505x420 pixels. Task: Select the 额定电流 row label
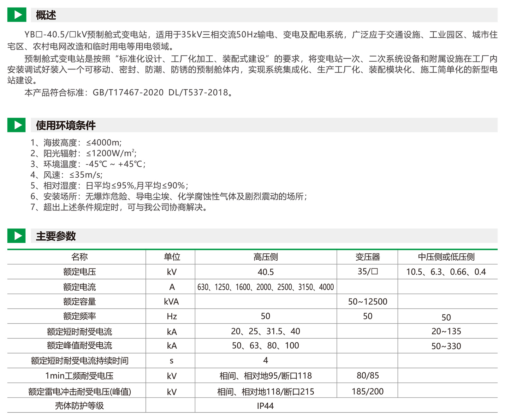tap(79, 287)
